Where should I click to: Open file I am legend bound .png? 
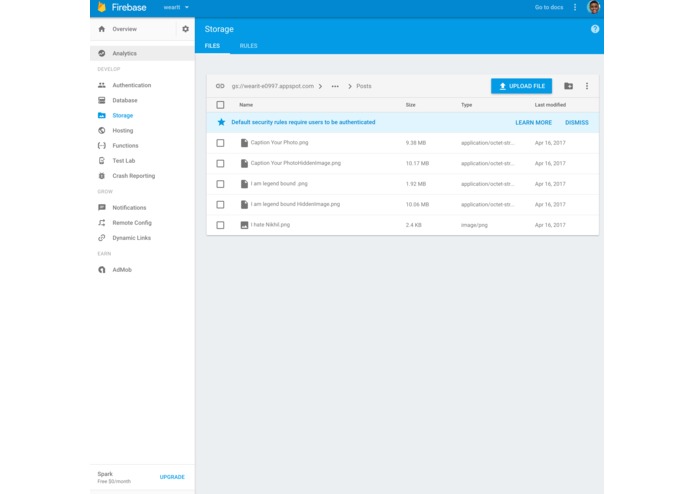279,183
